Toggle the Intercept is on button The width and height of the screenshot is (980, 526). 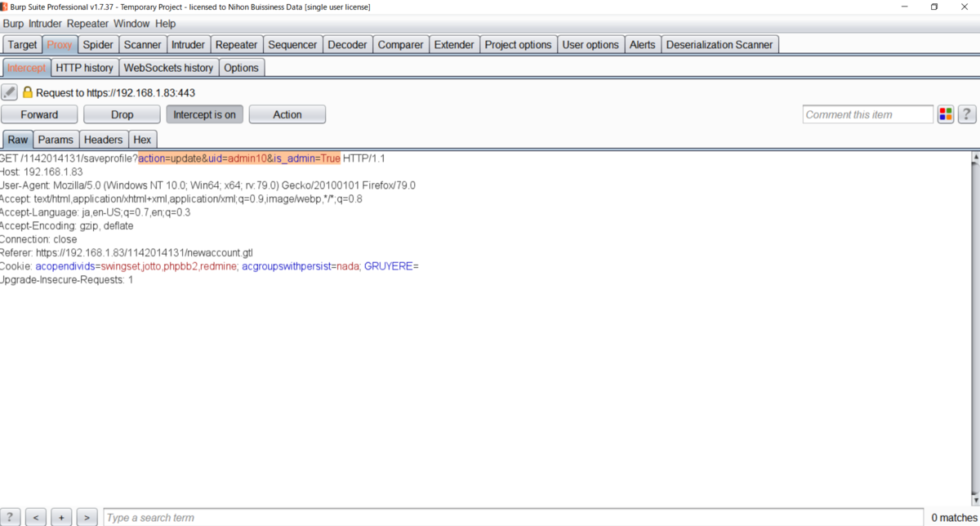point(204,114)
